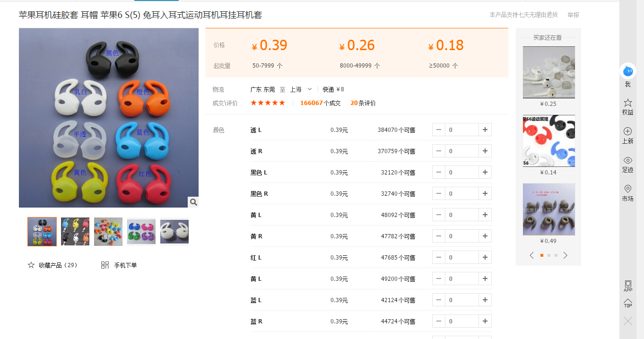Open 166067个成交 transaction records
This screenshot has width=644, height=339.
point(321,103)
